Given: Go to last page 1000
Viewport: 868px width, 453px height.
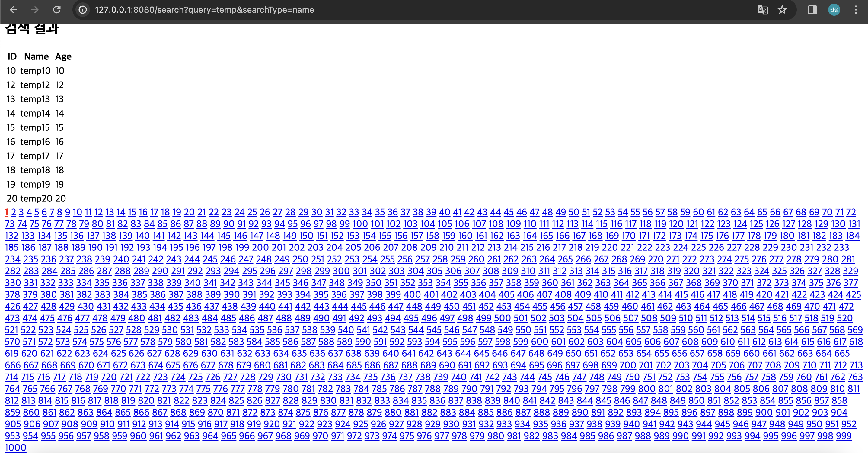Looking at the screenshot, I should [x=15, y=448].
